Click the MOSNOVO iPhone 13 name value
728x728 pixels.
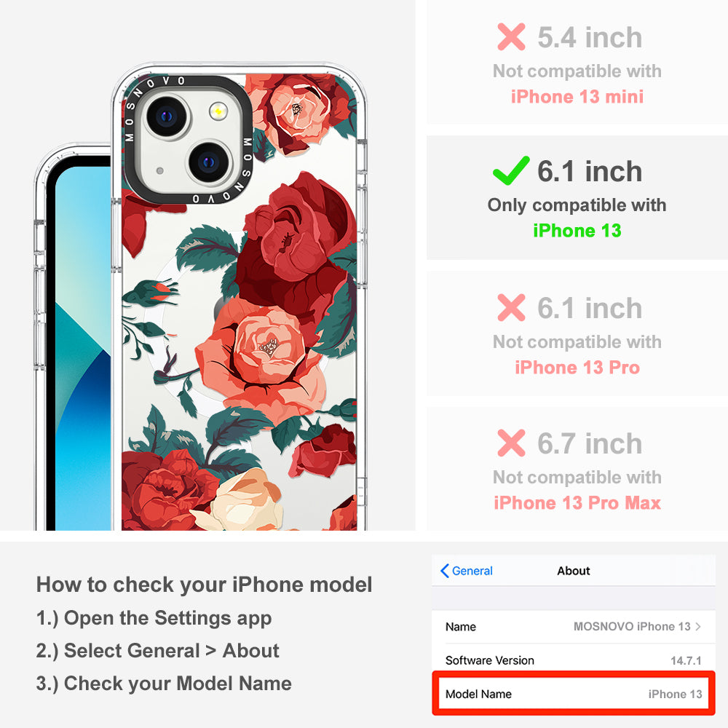pyautogui.click(x=632, y=626)
